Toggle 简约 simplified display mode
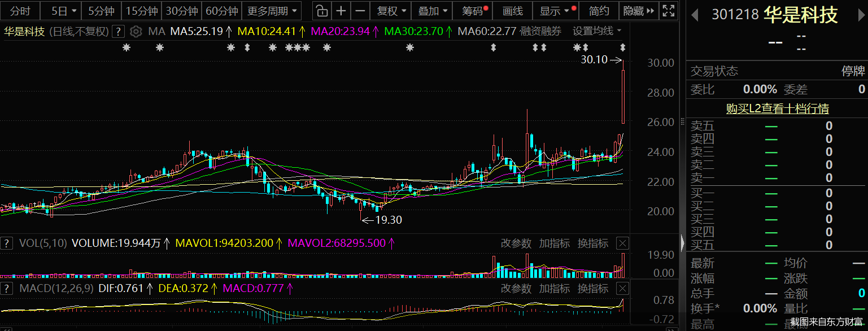The width and height of the screenshot is (868, 331). [599, 11]
